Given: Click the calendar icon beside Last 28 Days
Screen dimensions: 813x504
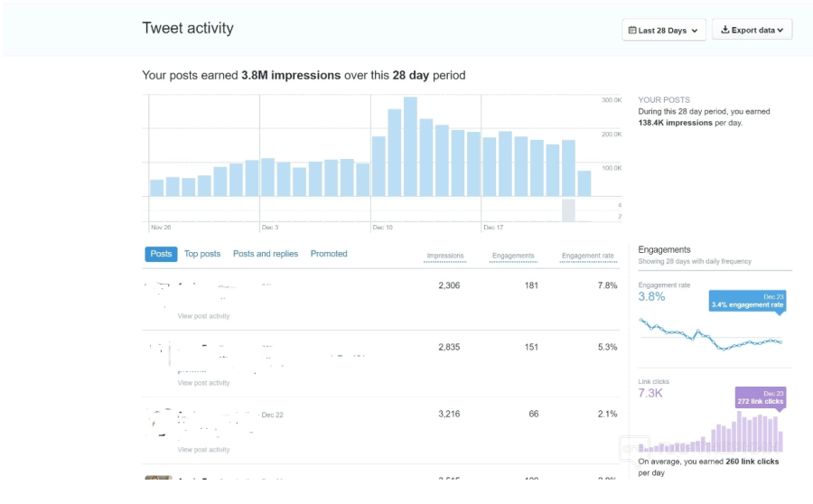Looking at the screenshot, I should pos(631,31).
